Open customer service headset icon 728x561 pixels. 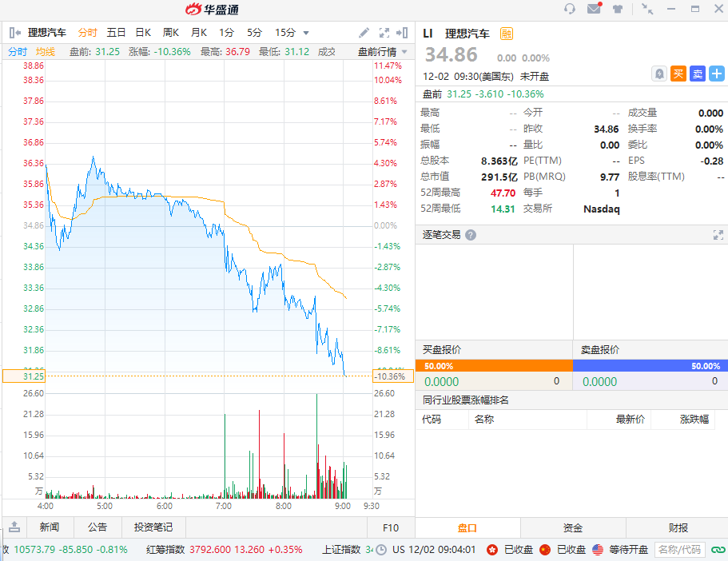click(x=570, y=9)
